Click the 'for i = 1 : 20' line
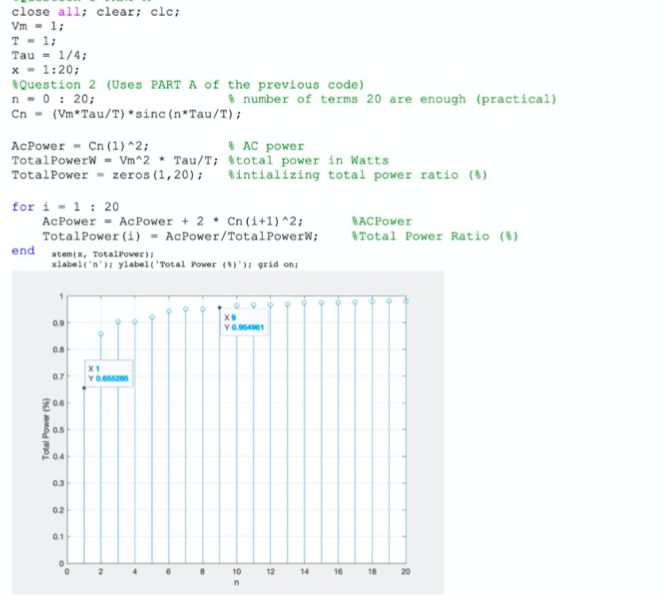664x595 pixels. (65, 207)
